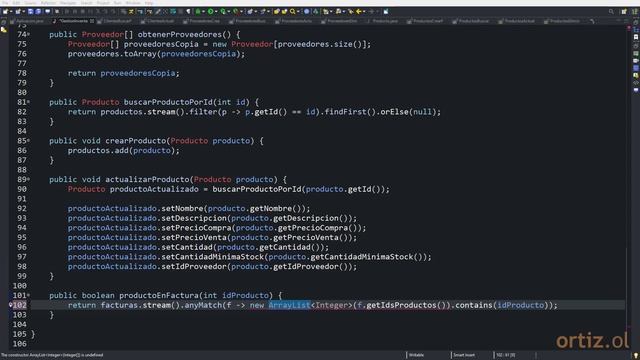Close the active GestionInventa editor tab
Image resolution: width=640 pixels, height=360 pixels.
92,21
